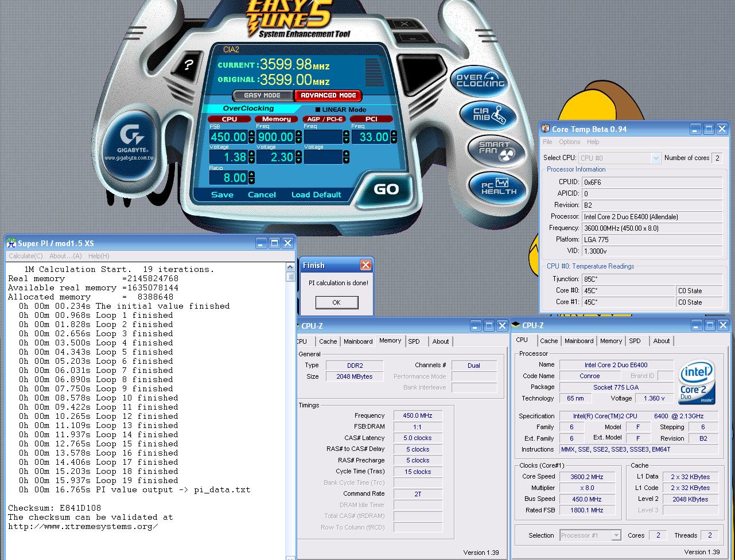Select SPD tab in left CPU-Z
735x560 pixels.
pos(414,341)
